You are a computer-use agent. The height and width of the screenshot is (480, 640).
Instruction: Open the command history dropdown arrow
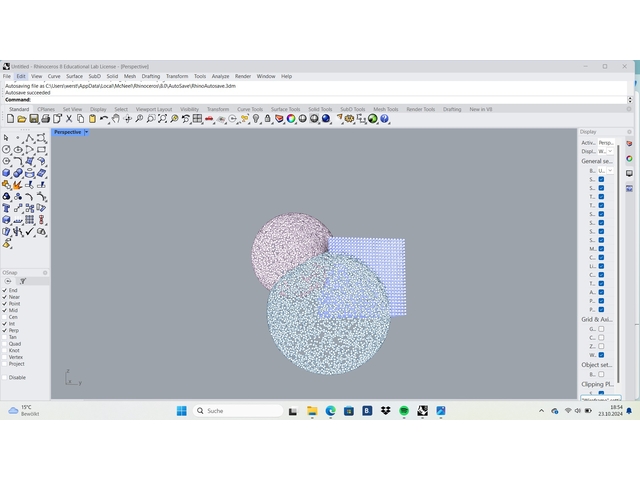[630, 100]
